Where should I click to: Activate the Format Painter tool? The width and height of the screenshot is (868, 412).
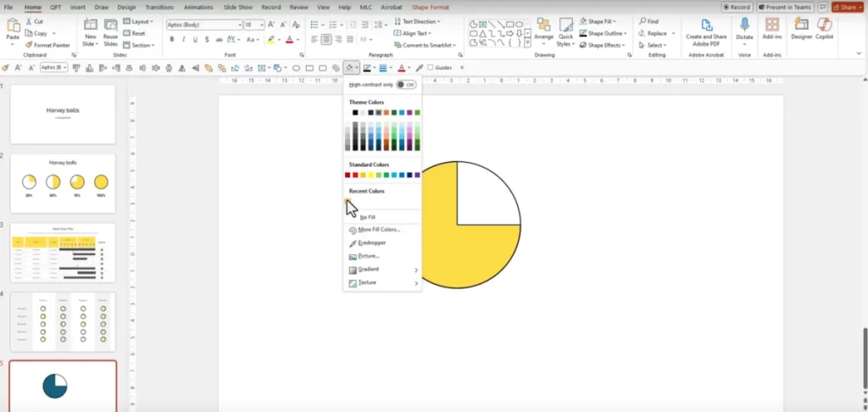click(47, 45)
